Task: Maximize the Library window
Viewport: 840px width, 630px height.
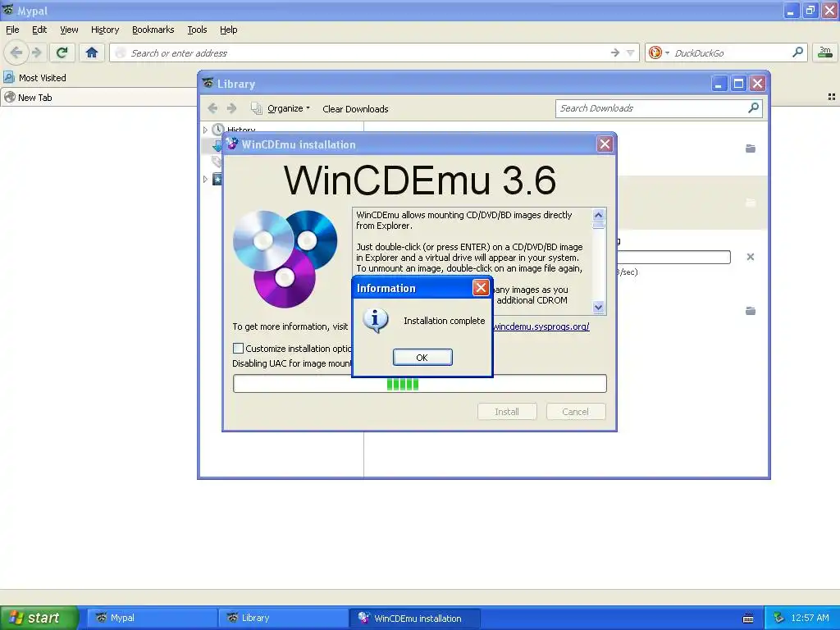Action: [738, 83]
